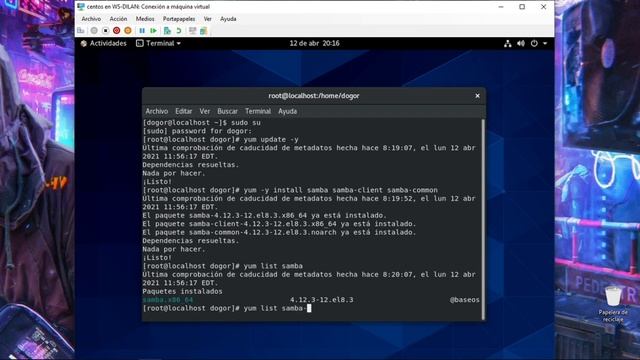The width and height of the screenshot is (640, 360).
Task: Open the terminal's Ayuda menu
Action: 287,111
